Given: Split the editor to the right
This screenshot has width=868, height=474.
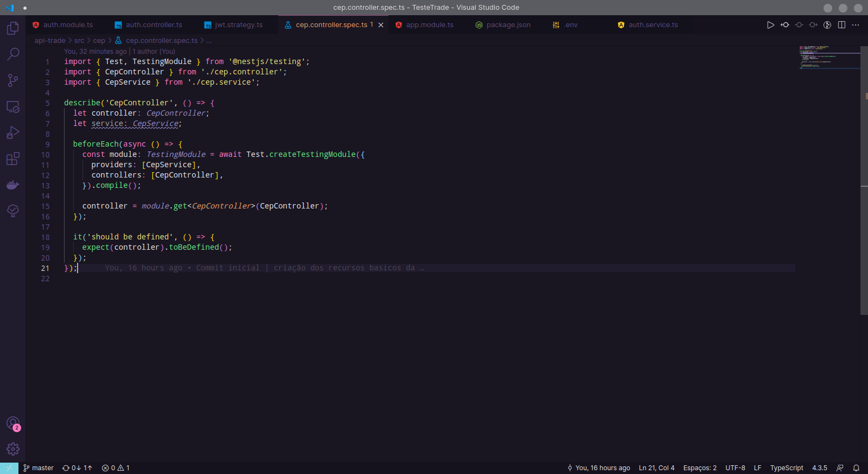Looking at the screenshot, I should pos(841,25).
